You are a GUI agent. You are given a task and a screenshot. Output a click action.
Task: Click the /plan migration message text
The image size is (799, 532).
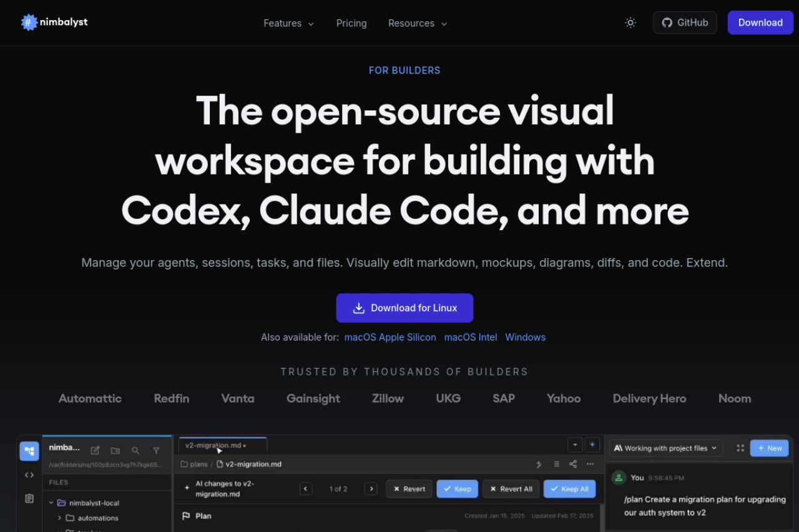click(705, 506)
